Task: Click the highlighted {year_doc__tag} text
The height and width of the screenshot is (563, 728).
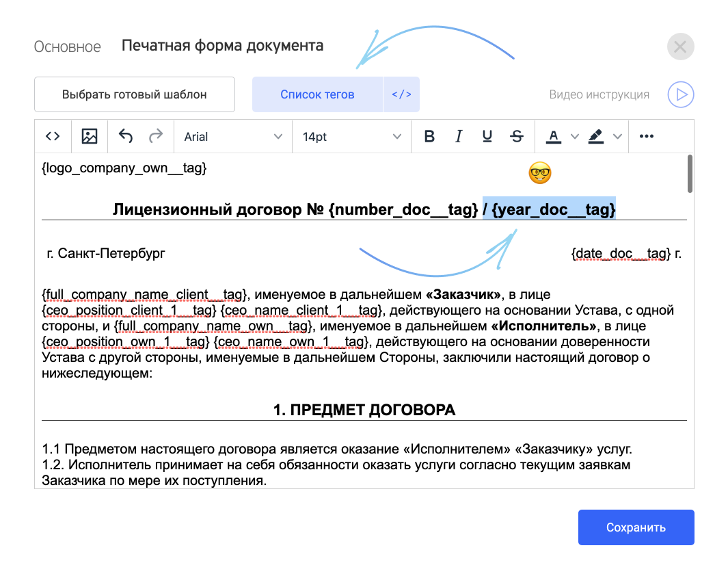Action: click(554, 209)
